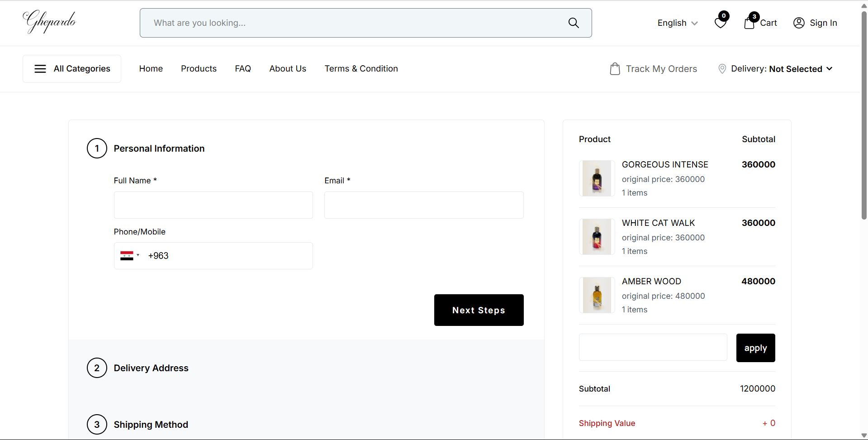Image resolution: width=868 pixels, height=440 pixels.
Task: Click the page vertical scrollbar
Action: coord(864,115)
